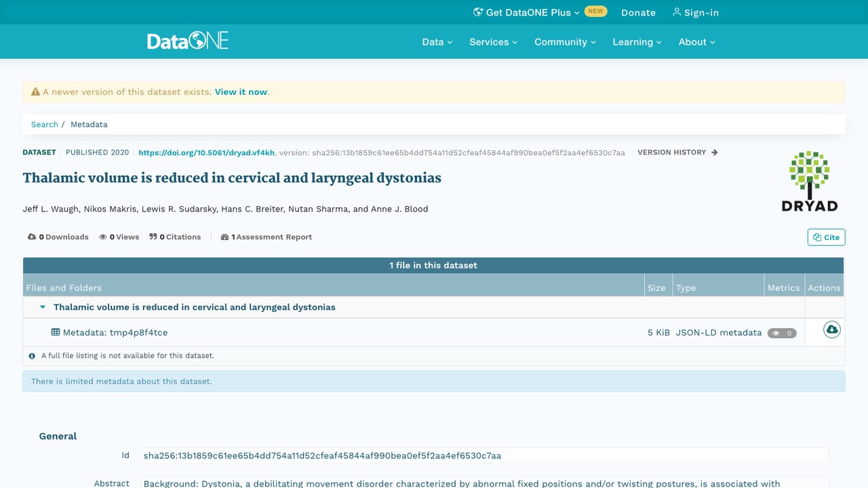
Task: Click the Donate link
Action: click(x=638, y=12)
